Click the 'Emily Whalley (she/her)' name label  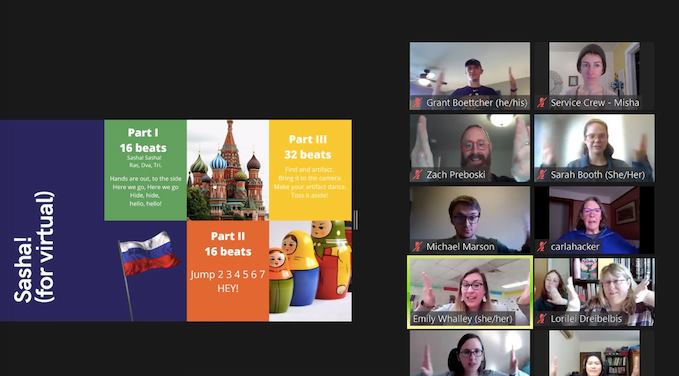tap(462, 319)
